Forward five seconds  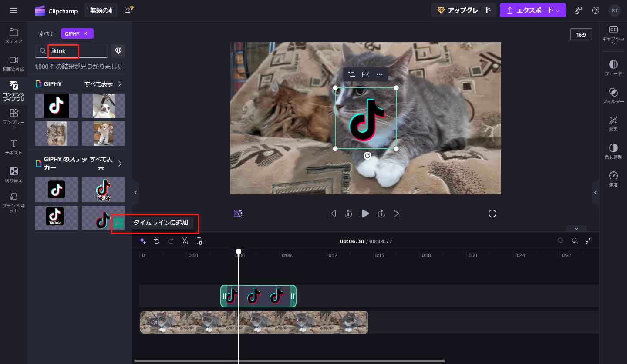click(381, 214)
